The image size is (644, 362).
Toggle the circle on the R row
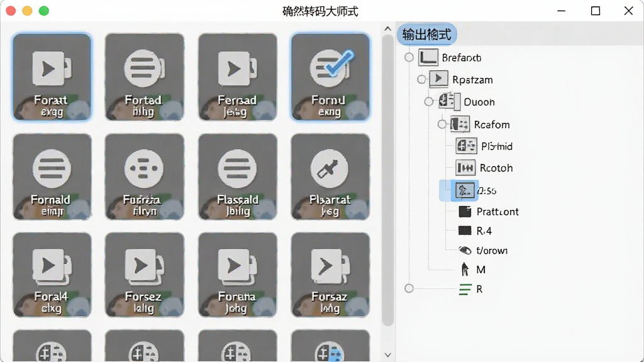[409, 288]
